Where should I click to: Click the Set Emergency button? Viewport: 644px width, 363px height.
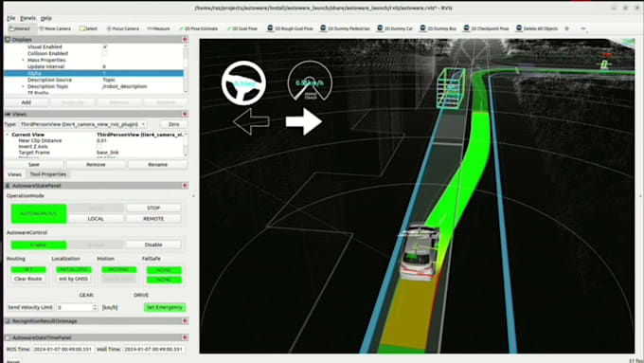tap(164, 307)
